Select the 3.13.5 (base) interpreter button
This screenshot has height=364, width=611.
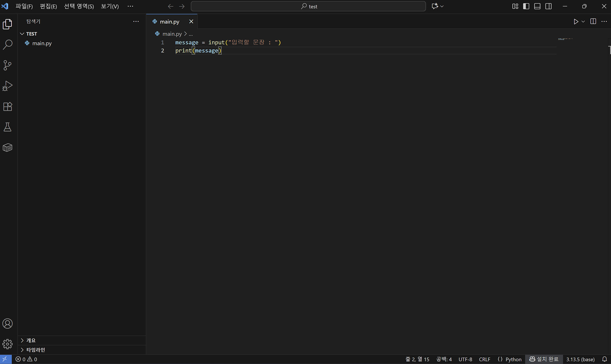580,359
